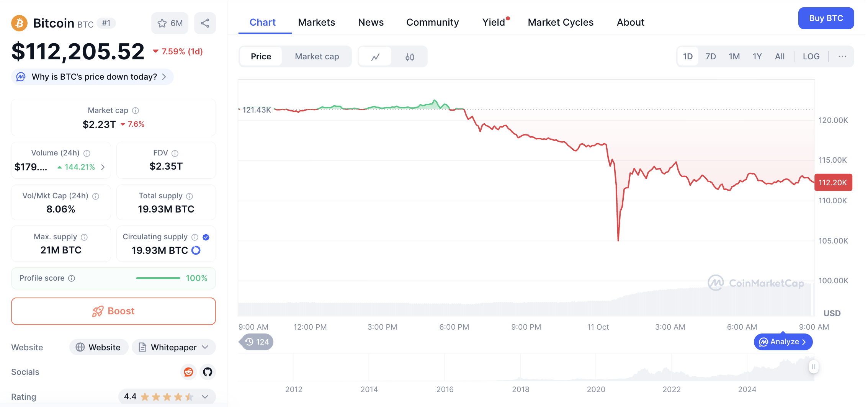Expand the Whitepaper dropdown

coord(205,347)
